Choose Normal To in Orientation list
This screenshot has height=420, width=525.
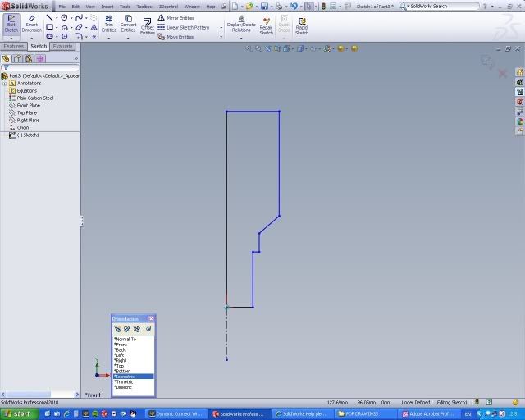click(x=125, y=339)
